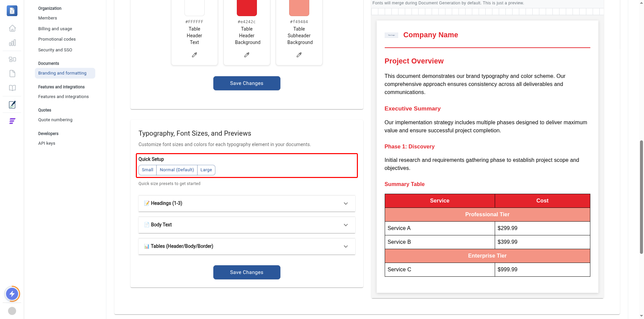This screenshot has height=319, width=644.
Task: Select the Large quick setup preset
Action: coord(206,170)
